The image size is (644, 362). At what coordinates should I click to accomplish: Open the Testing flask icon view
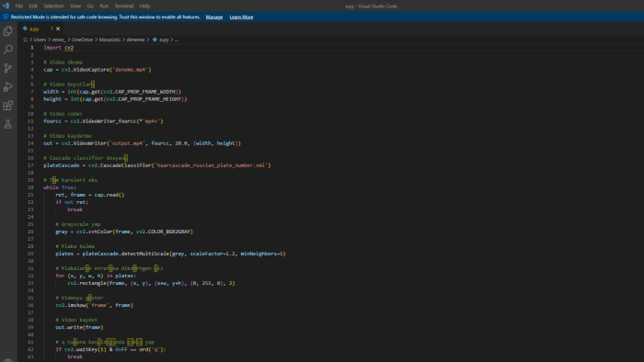coord(7,124)
